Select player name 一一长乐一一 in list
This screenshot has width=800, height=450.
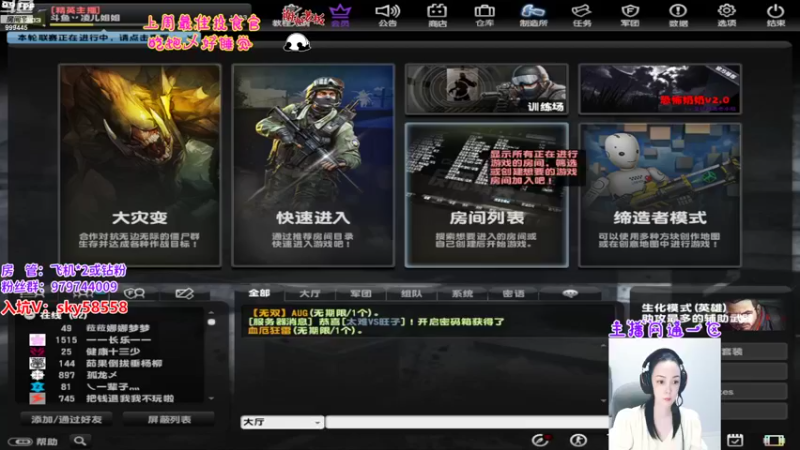point(119,340)
